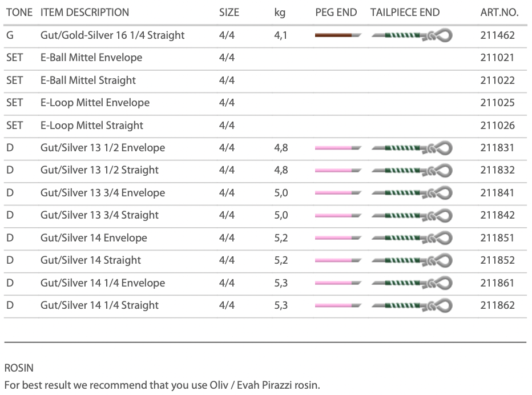Click article number 211862

click(x=497, y=305)
